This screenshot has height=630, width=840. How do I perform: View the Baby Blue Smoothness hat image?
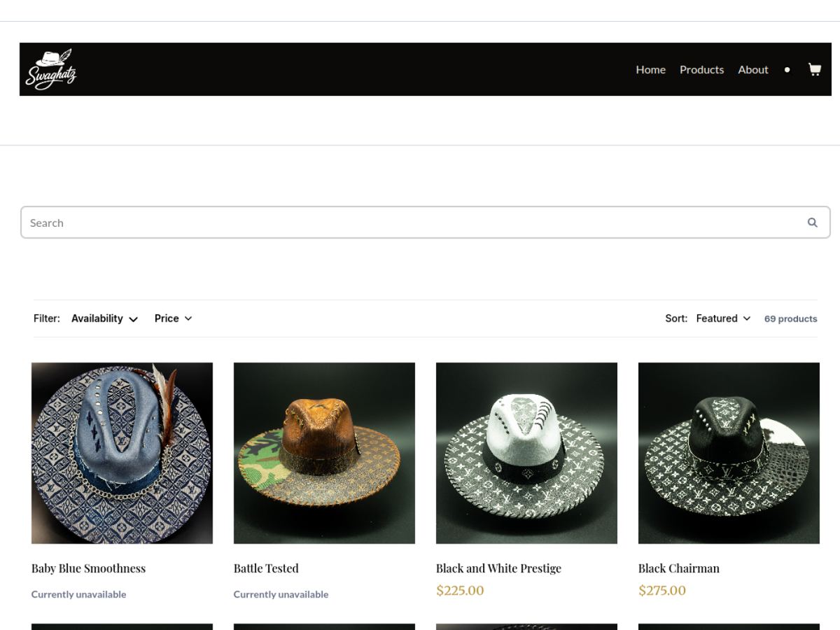coord(122,453)
